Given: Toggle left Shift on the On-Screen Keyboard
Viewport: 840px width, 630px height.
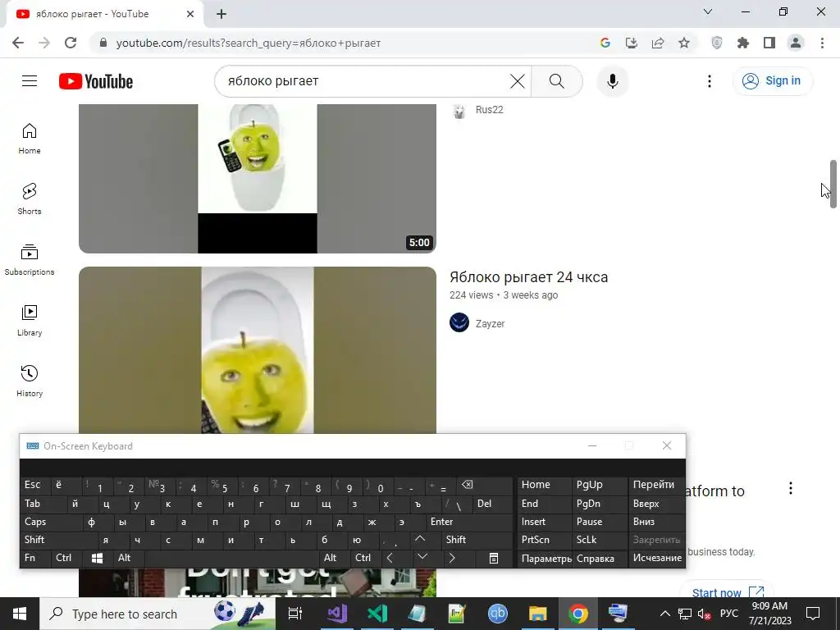Looking at the screenshot, I should [x=59, y=540].
